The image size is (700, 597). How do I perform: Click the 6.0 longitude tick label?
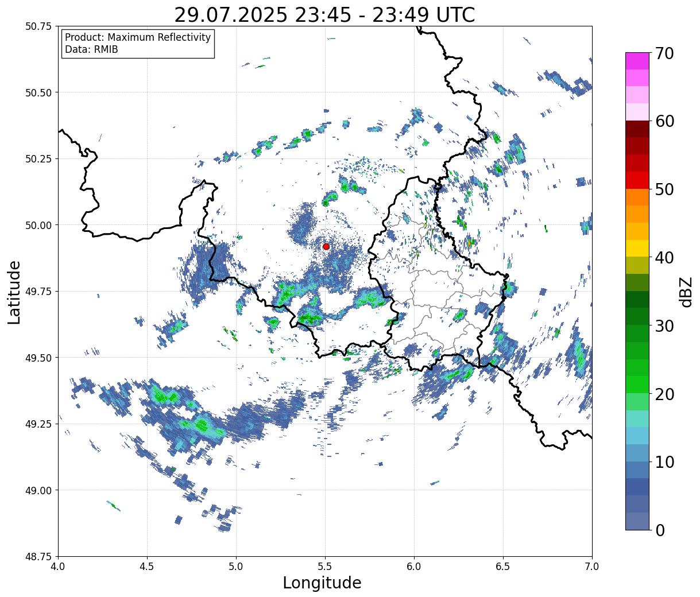pyautogui.click(x=414, y=567)
